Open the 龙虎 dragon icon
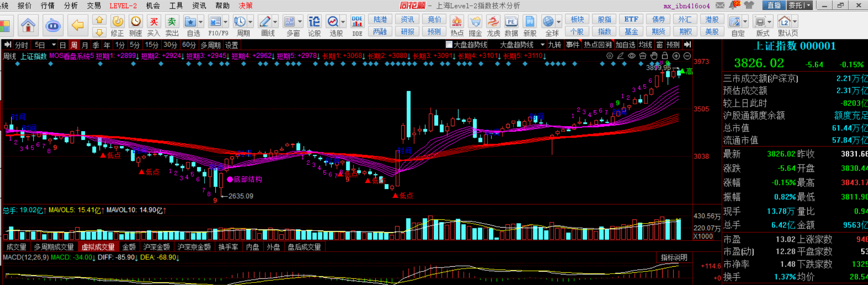This screenshot has width=868, height=285. [x=493, y=21]
